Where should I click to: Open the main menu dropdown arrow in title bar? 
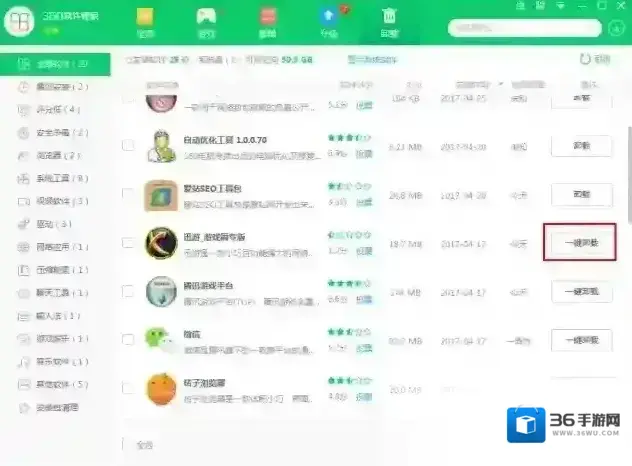(561, 6)
